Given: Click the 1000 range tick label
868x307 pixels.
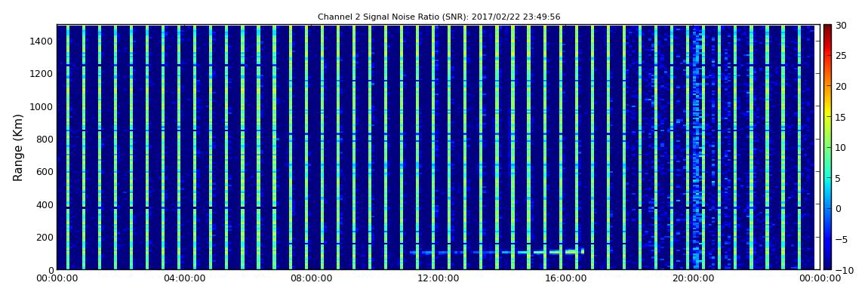Looking at the screenshot, I should tap(42, 107).
